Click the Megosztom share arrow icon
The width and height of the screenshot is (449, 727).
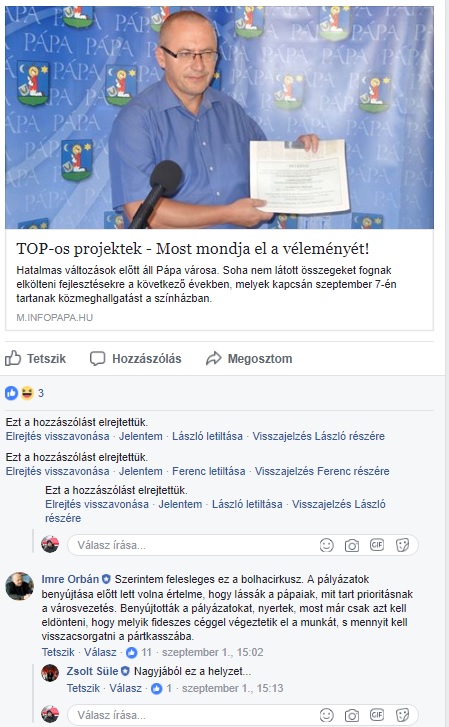[x=213, y=358]
